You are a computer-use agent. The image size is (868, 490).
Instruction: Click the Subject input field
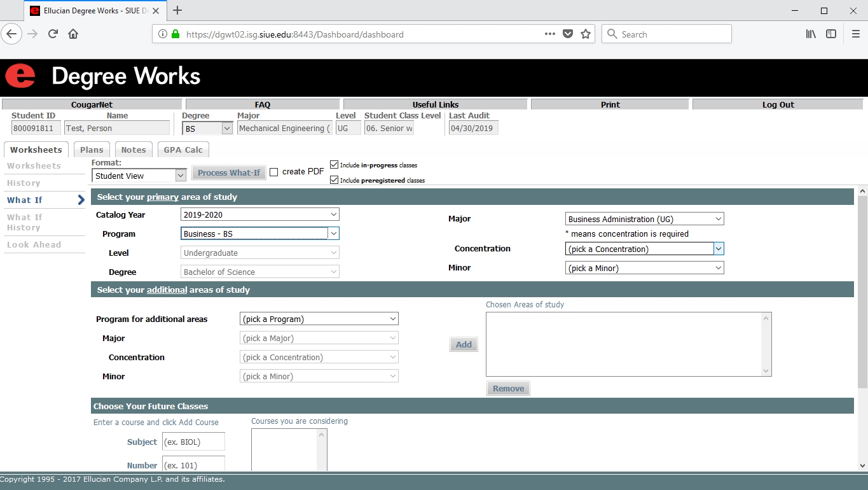193,442
